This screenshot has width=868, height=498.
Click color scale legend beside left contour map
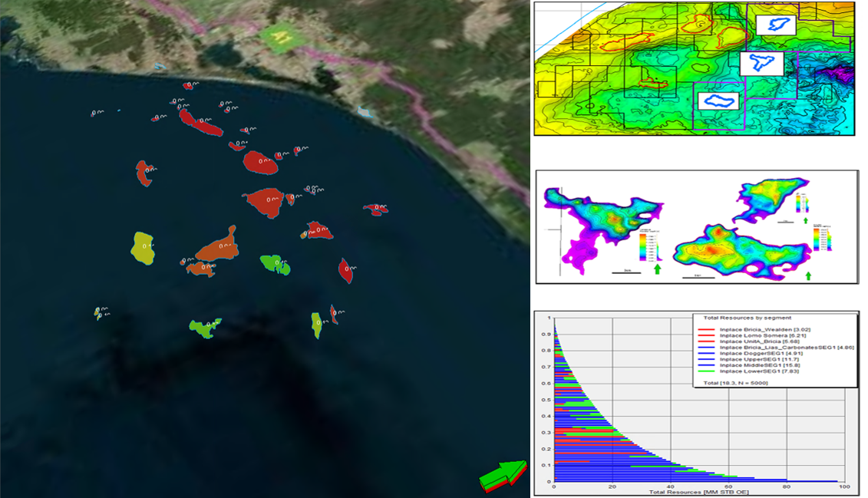[644, 247]
